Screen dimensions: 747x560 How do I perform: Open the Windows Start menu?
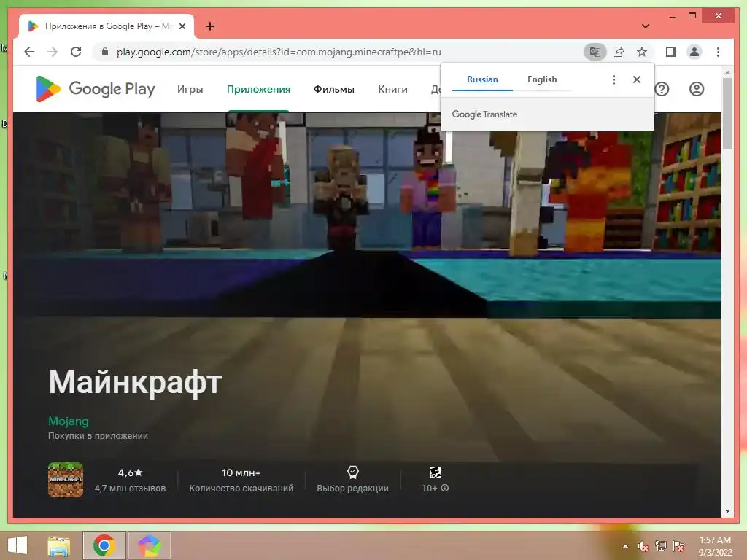(18, 545)
